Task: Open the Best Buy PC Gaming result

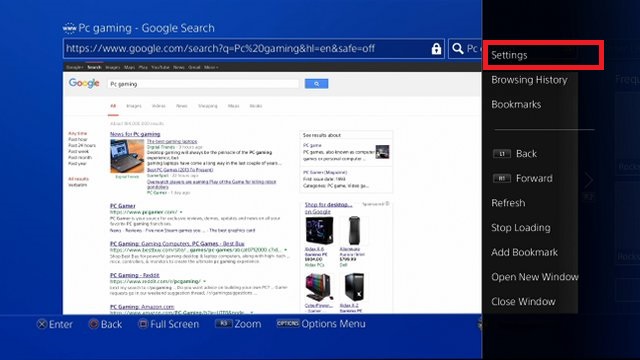Action: point(177,244)
